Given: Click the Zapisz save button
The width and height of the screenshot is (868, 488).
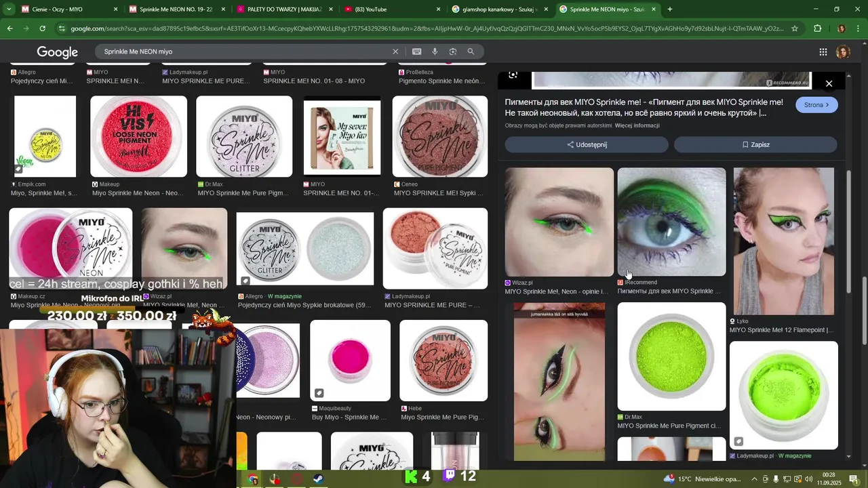Looking at the screenshot, I should 755,144.
